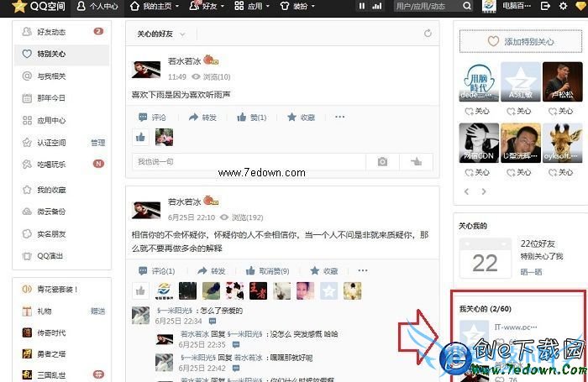Image resolution: width=588 pixels, height=382 pixels.
Task: Click the 王者 liker avatar
Action: (x=259, y=290)
